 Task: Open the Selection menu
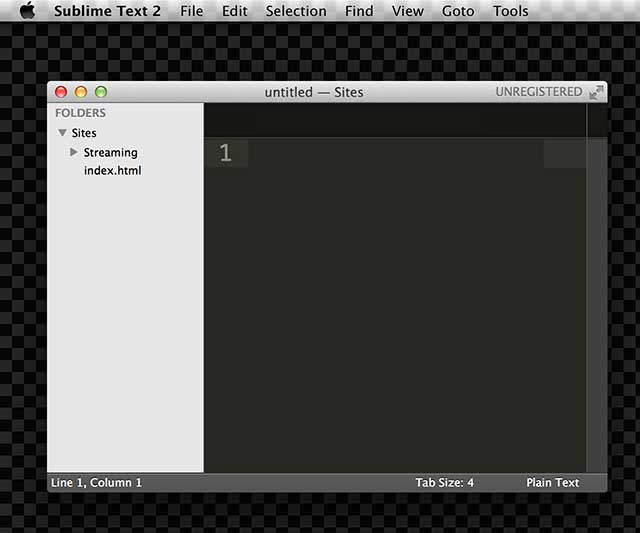[296, 11]
